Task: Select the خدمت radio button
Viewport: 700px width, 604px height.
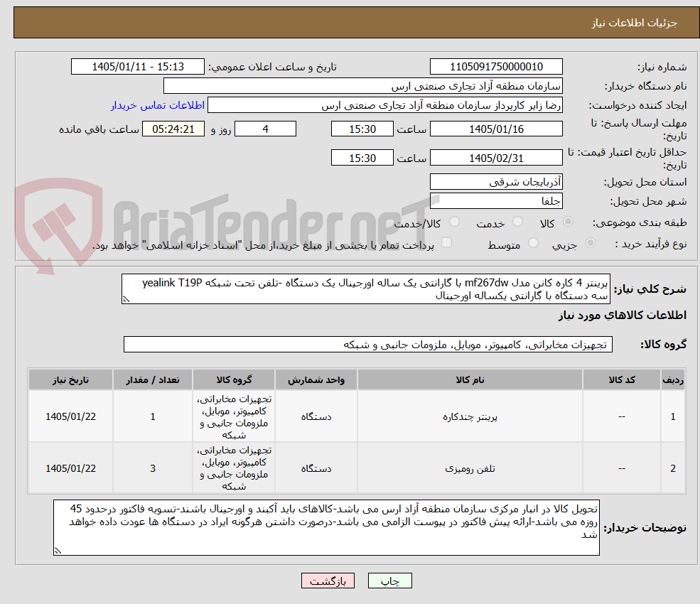Action: coord(517,222)
